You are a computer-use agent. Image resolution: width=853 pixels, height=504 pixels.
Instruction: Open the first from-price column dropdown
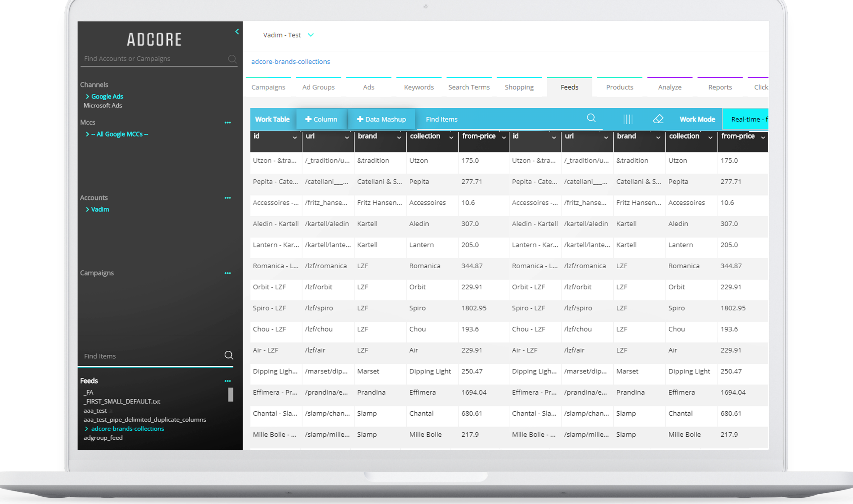pos(504,137)
